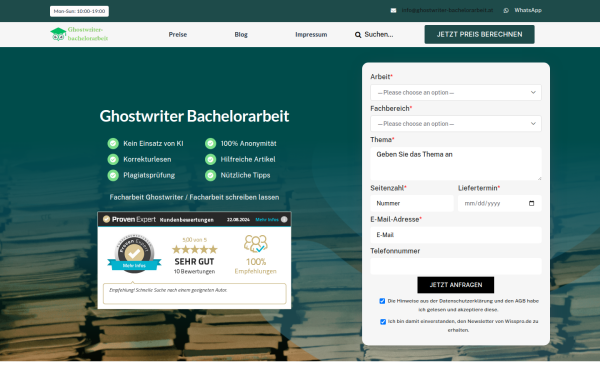
Task: Click the info email address link
Action: 447,10
